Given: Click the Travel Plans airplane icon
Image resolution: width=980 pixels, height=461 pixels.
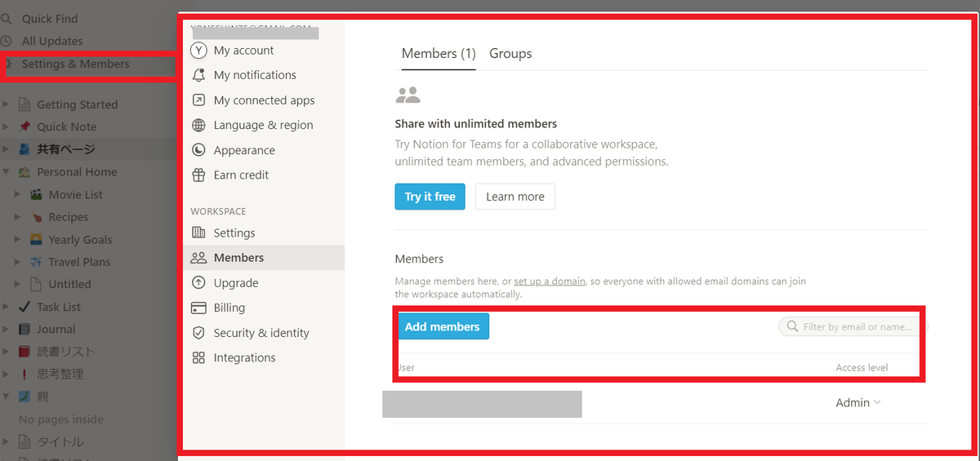Looking at the screenshot, I should [36, 262].
